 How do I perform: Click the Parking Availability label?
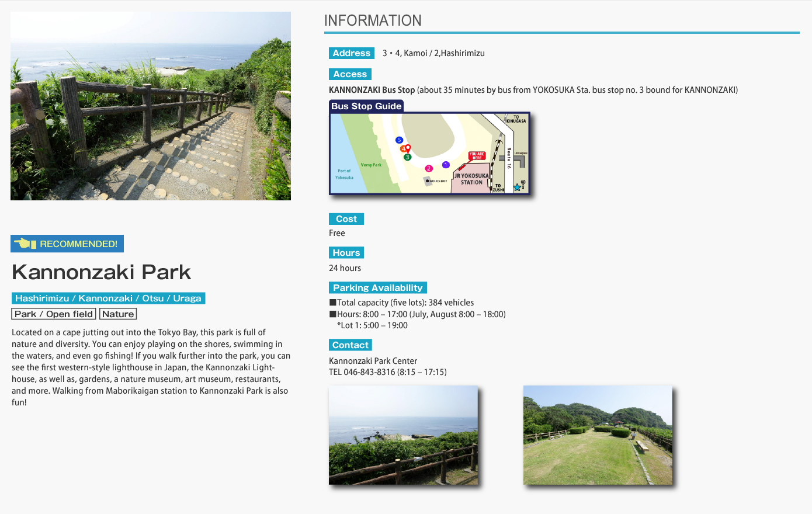click(377, 288)
